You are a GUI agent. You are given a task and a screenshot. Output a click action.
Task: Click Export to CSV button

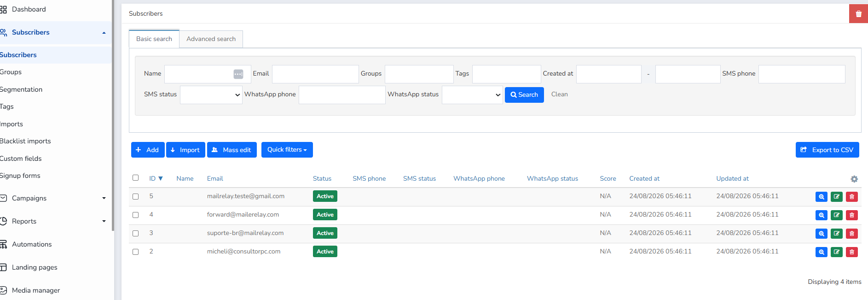[827, 150]
